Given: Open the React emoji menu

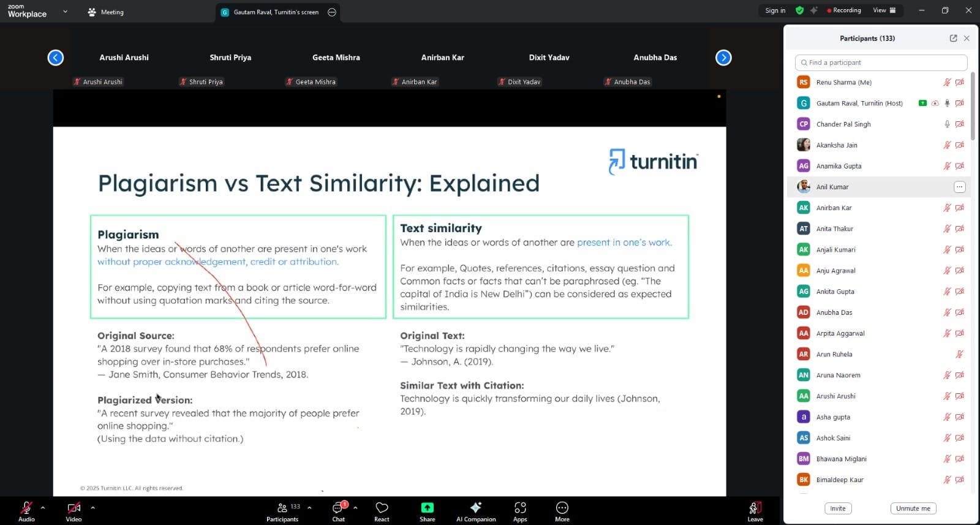Looking at the screenshot, I should pos(382,508).
